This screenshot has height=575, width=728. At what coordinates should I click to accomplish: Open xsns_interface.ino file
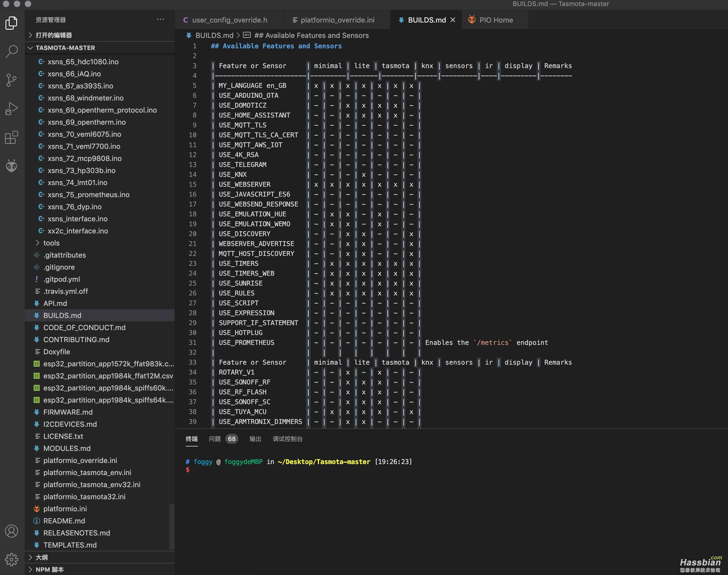pyautogui.click(x=100, y=219)
